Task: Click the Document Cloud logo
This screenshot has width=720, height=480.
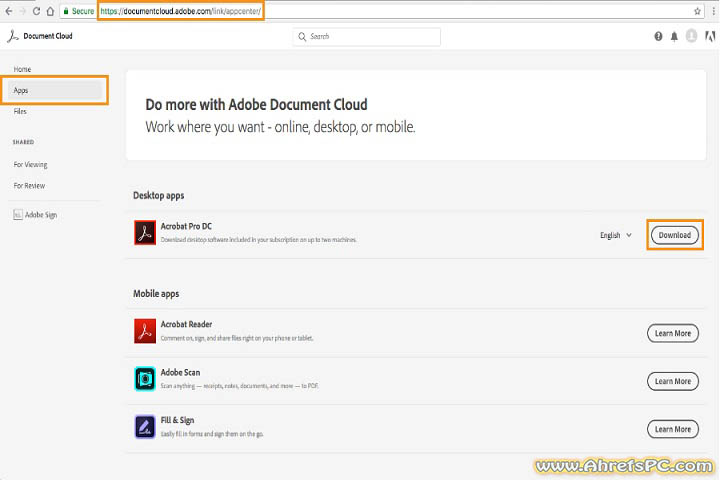Action: [40, 36]
